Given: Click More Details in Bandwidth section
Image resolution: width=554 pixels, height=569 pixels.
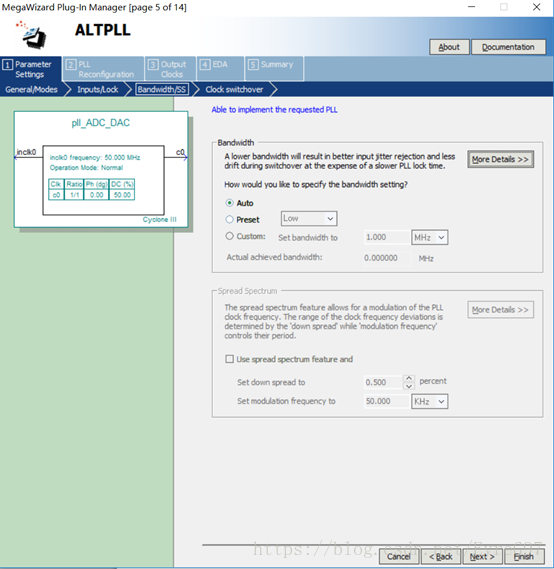Looking at the screenshot, I should click(500, 159).
